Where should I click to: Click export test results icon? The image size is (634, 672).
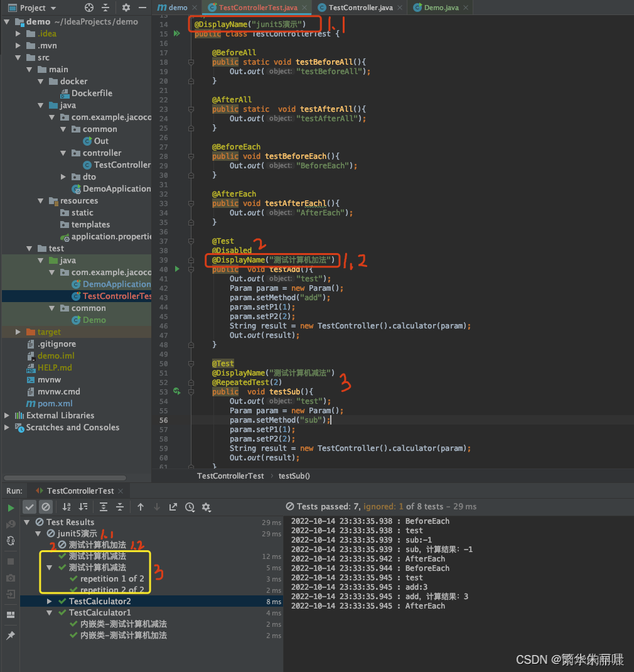pos(173,507)
